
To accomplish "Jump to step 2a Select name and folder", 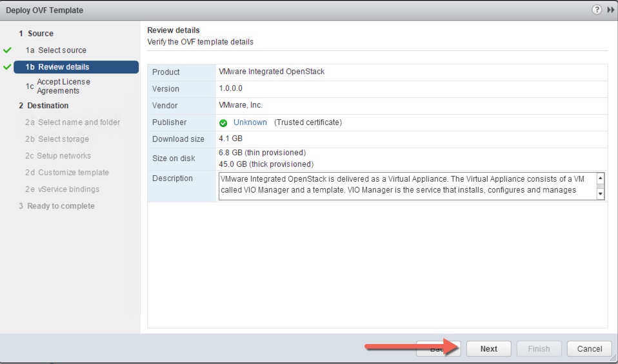I will click(x=79, y=122).
